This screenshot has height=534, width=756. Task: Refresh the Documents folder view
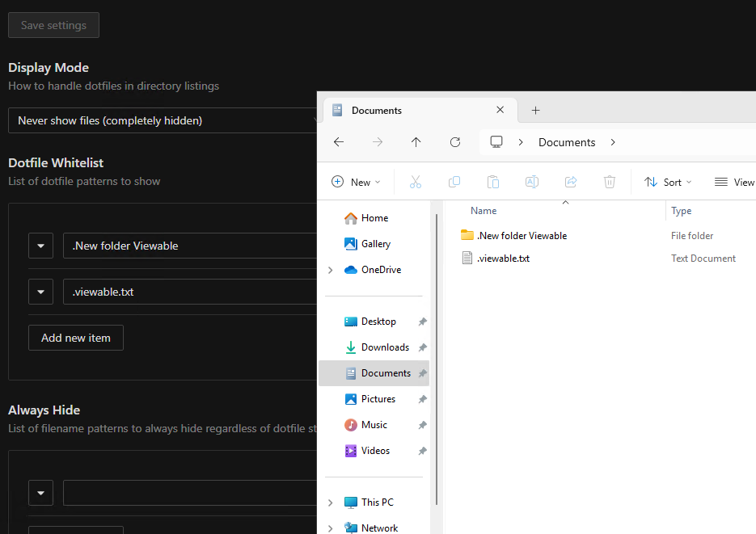point(454,141)
